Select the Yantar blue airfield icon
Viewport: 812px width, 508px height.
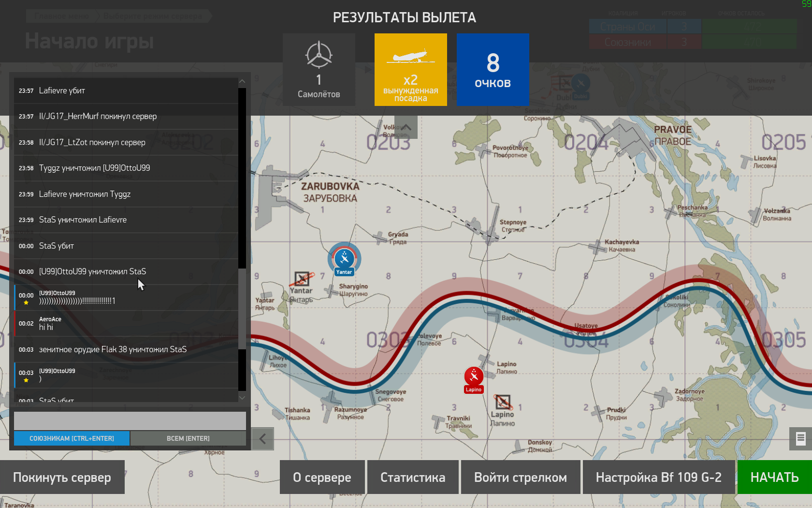(x=344, y=259)
